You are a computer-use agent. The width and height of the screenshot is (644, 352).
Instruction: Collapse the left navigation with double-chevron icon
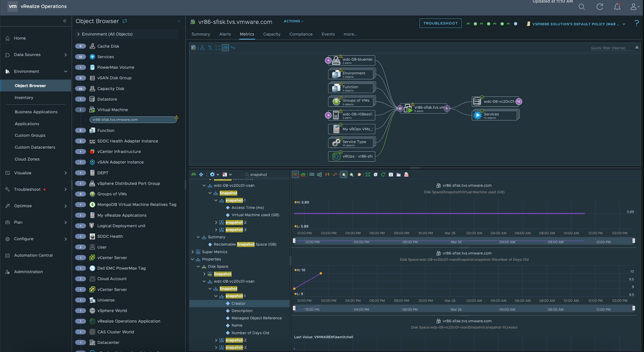(x=65, y=21)
